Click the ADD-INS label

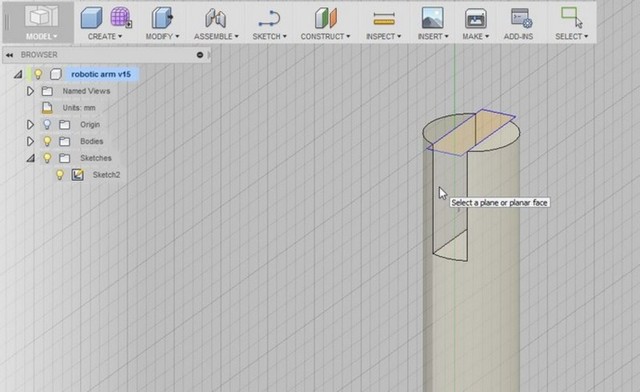coord(518,36)
